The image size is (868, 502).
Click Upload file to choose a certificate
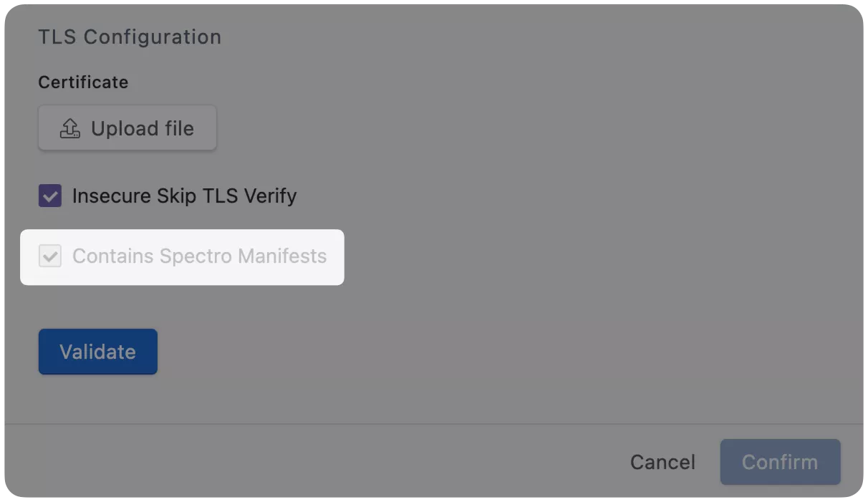click(x=127, y=127)
